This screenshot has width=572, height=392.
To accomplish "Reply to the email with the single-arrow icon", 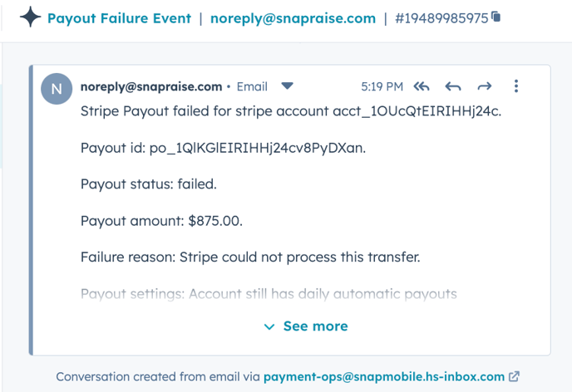I will click(453, 86).
